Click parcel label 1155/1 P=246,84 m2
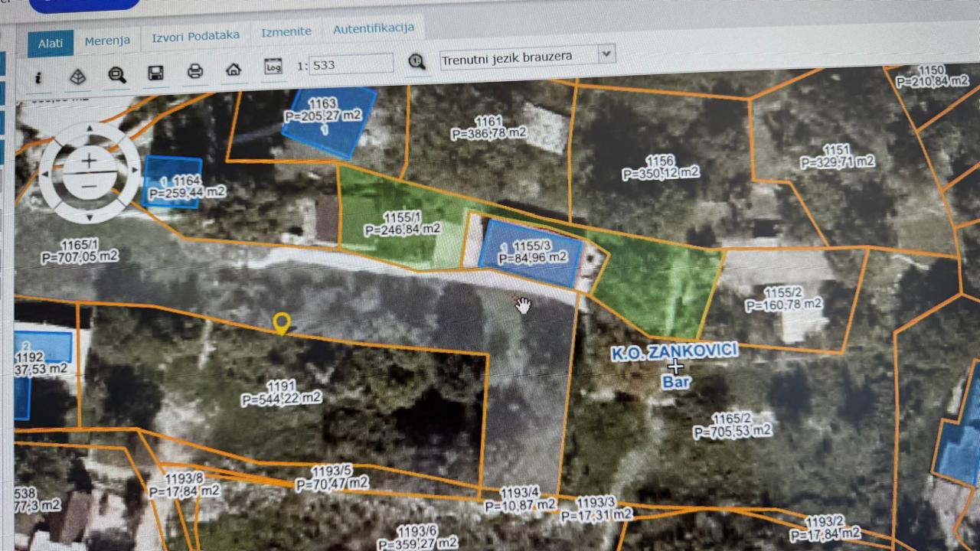980x551 pixels. (402, 223)
